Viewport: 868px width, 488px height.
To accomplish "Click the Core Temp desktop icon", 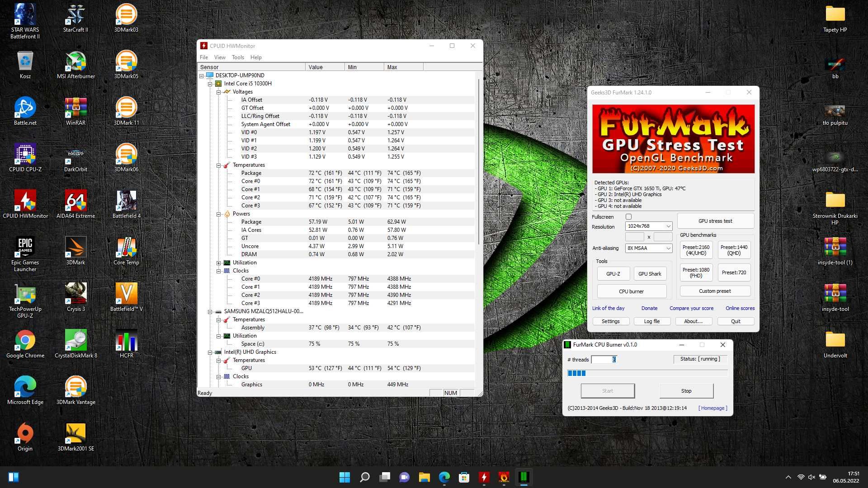I will click(x=126, y=251).
